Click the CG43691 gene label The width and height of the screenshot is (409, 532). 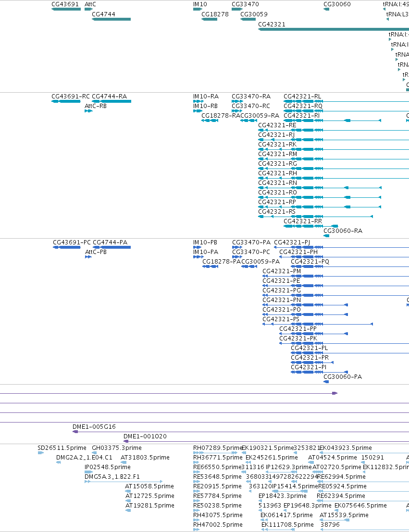tap(65, 4)
